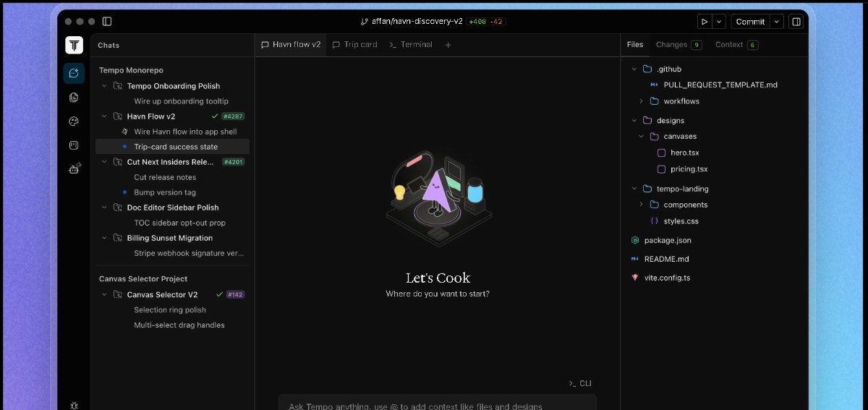868x410 pixels.
Task: Open the documents sidebar icon
Action: (x=74, y=97)
